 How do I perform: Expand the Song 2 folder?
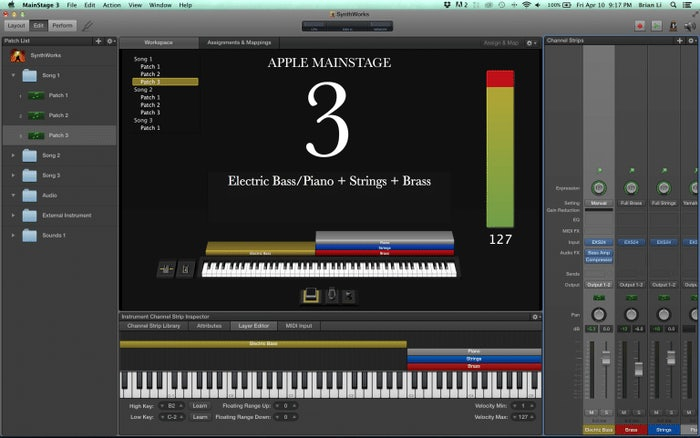coord(13,155)
